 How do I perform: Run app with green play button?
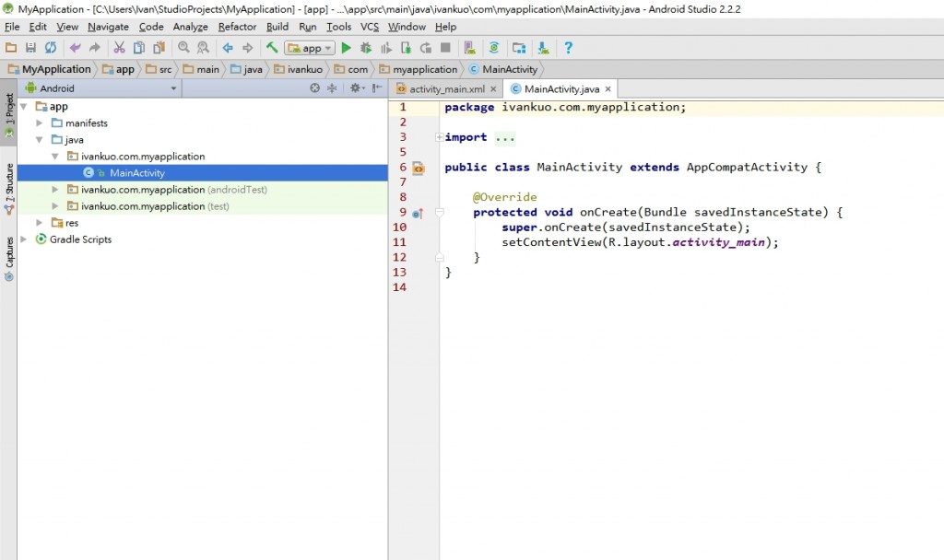(347, 48)
